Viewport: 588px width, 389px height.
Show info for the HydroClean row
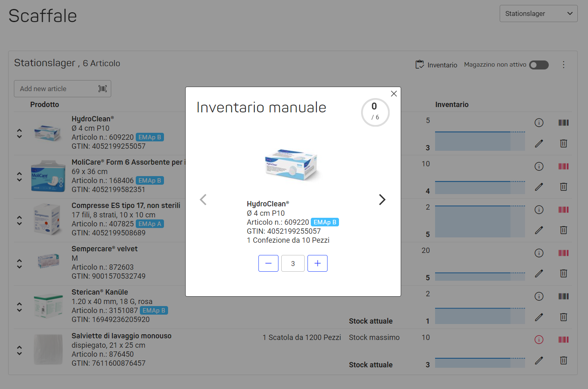tap(539, 123)
